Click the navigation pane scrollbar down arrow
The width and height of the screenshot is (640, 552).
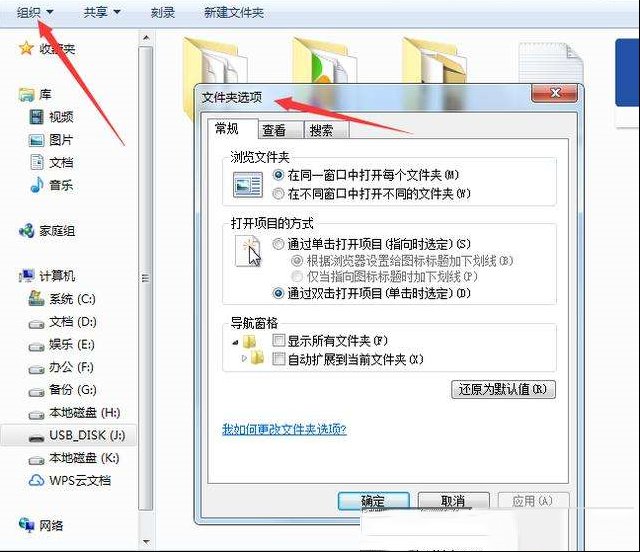click(x=146, y=542)
